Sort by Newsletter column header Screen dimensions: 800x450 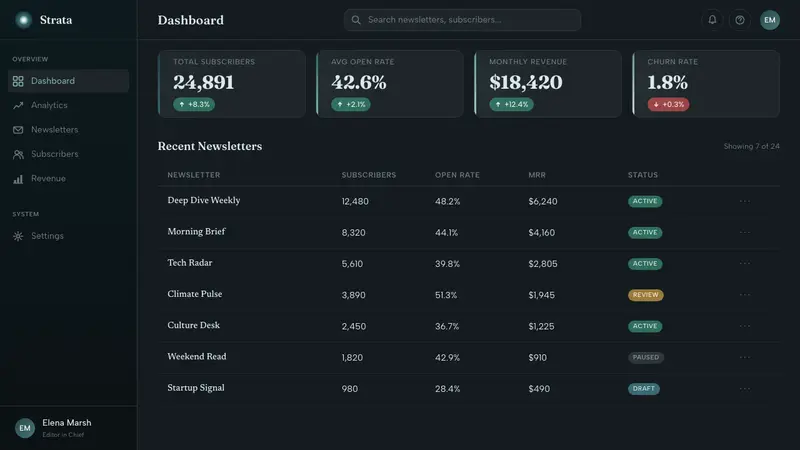coord(194,175)
